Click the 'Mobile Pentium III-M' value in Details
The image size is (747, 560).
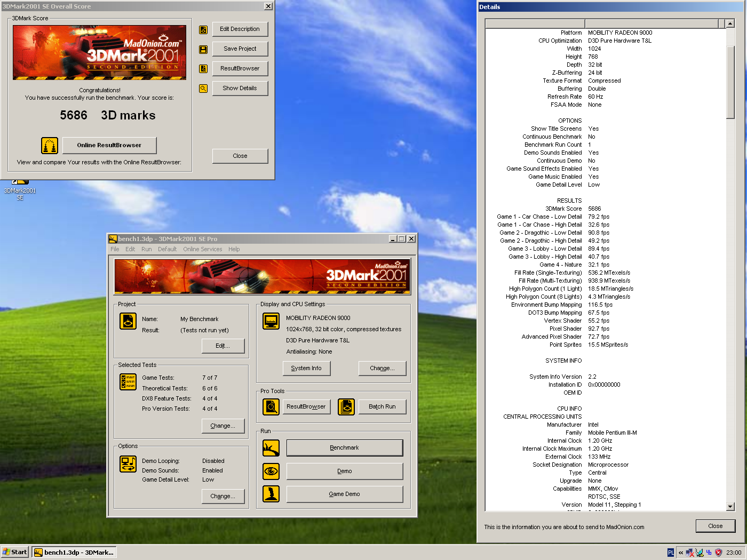point(612,433)
